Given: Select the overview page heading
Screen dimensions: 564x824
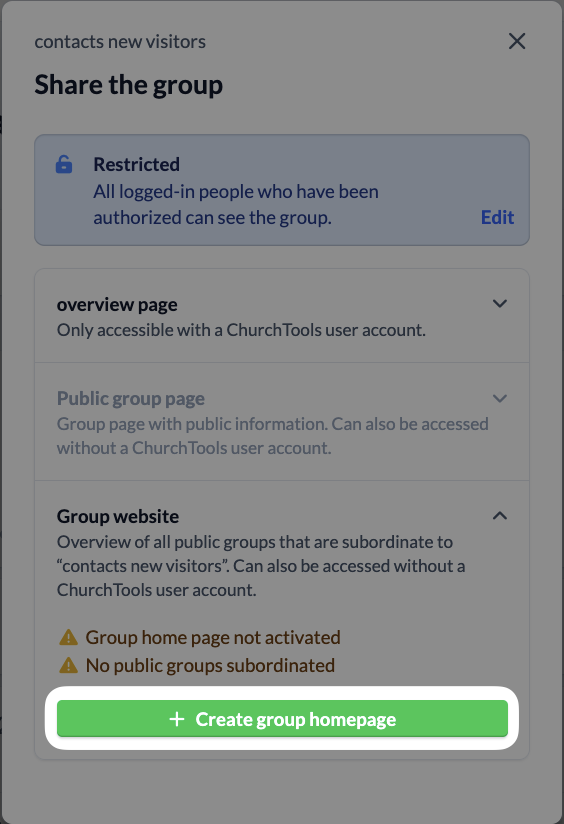Looking at the screenshot, I should click(x=117, y=305).
